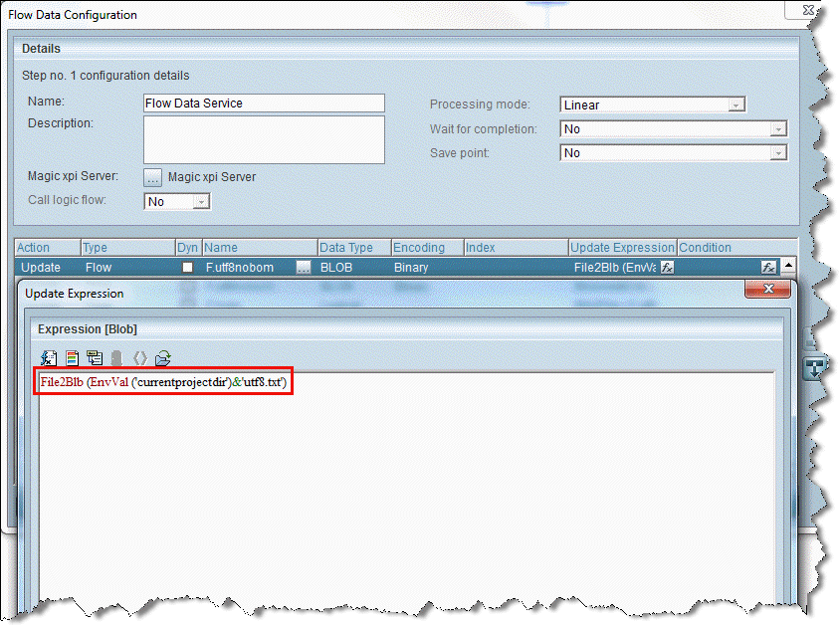This screenshot has height=627, width=840.
Task: Click the third expression toolbar icon
Action: [95, 358]
